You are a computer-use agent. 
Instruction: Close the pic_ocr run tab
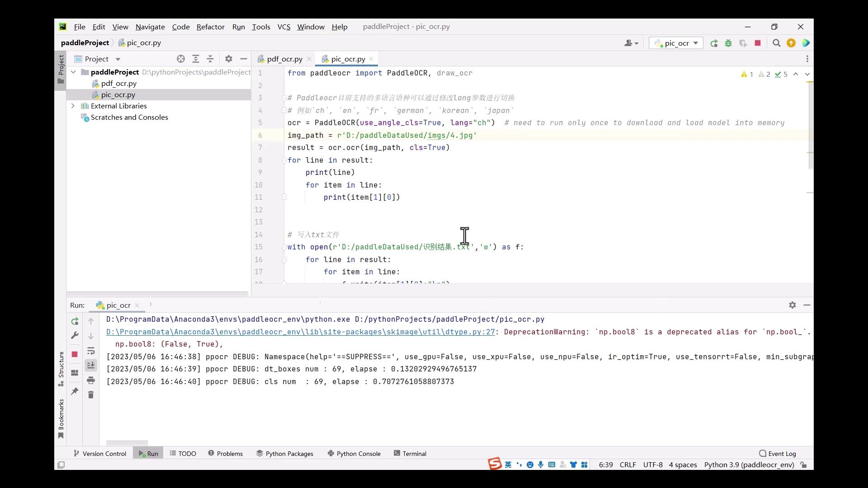(x=137, y=306)
